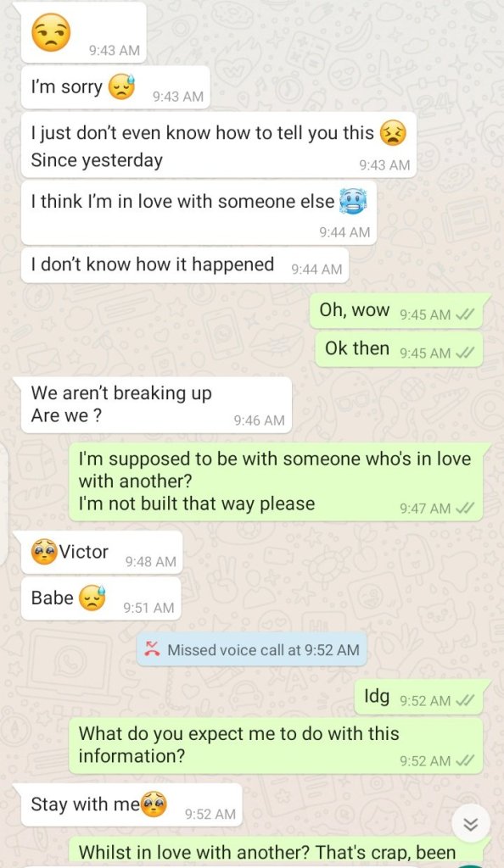504x868 pixels.
Task: Tap the sad emoji next to Babe
Action: point(92,598)
